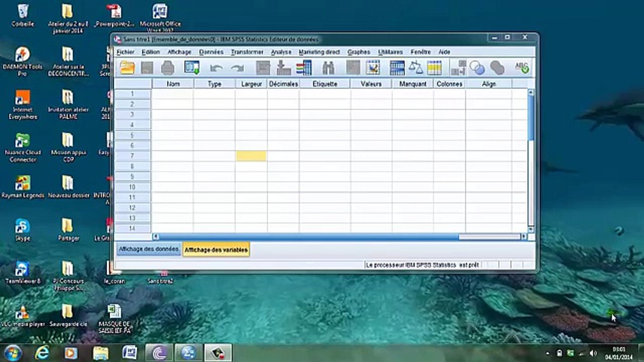This screenshot has height=362, width=644.
Task: Select the Insert cases toolbar icon
Action: 353,68
